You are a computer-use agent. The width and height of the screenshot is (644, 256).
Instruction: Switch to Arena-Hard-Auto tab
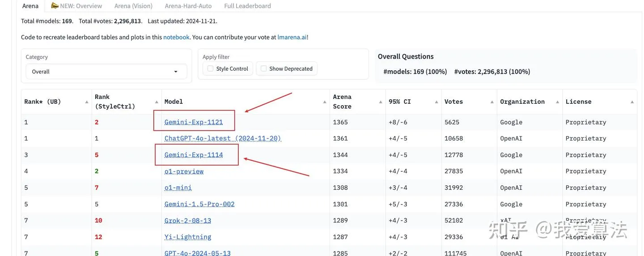click(x=188, y=6)
